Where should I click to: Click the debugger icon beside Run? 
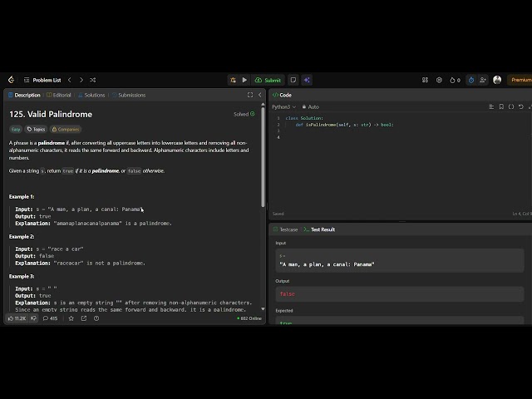[233, 80]
